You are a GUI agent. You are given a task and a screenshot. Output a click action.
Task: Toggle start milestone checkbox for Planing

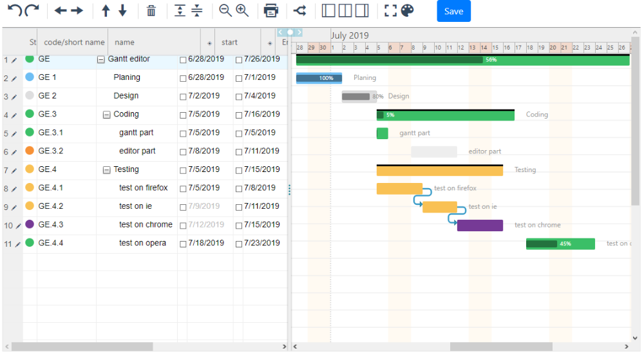click(183, 79)
